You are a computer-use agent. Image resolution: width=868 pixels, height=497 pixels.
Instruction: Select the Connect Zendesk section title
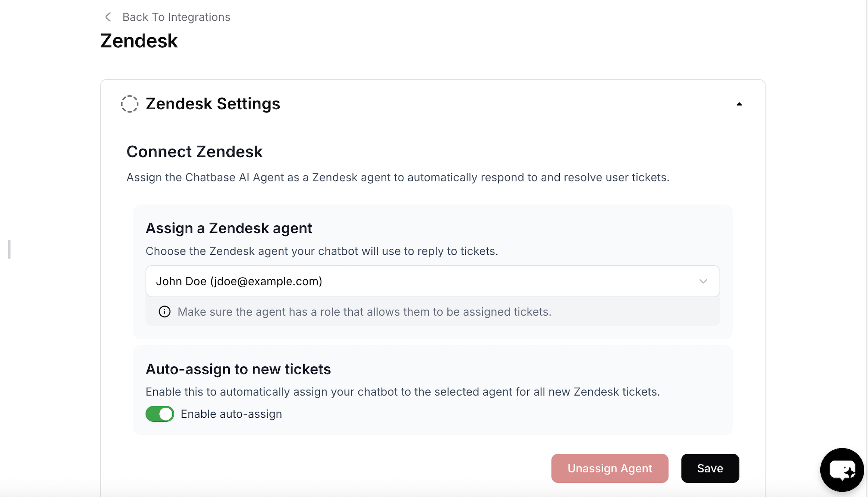coord(194,151)
